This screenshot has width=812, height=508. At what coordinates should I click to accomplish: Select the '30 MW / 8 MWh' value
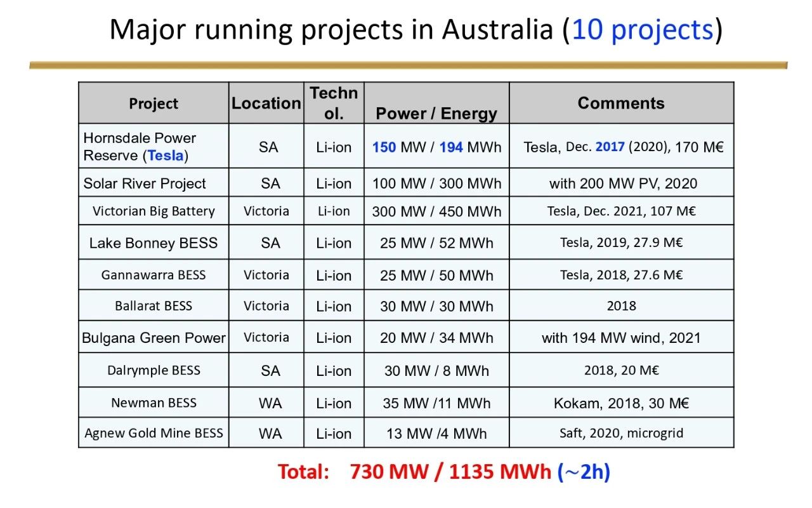click(436, 370)
